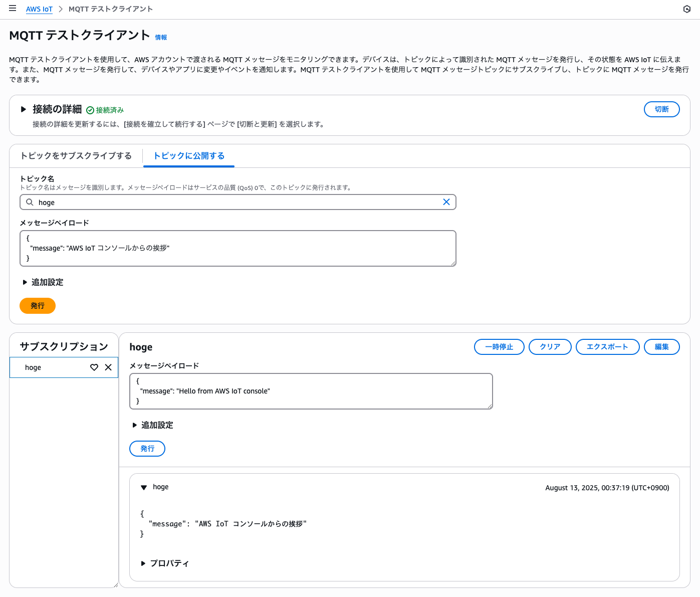700x597 pixels.
Task: Click the 切断 disconnect button
Action: (x=662, y=109)
